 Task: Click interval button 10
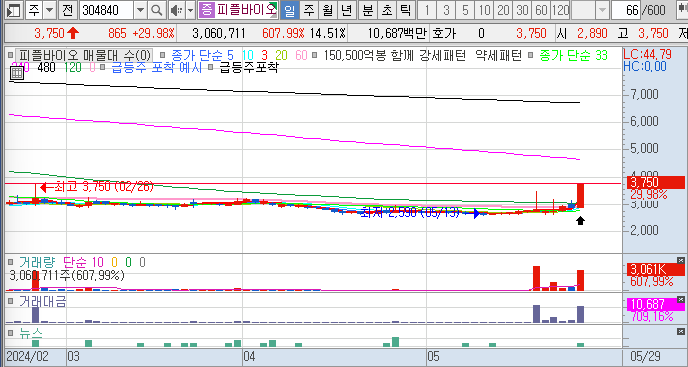484,10
